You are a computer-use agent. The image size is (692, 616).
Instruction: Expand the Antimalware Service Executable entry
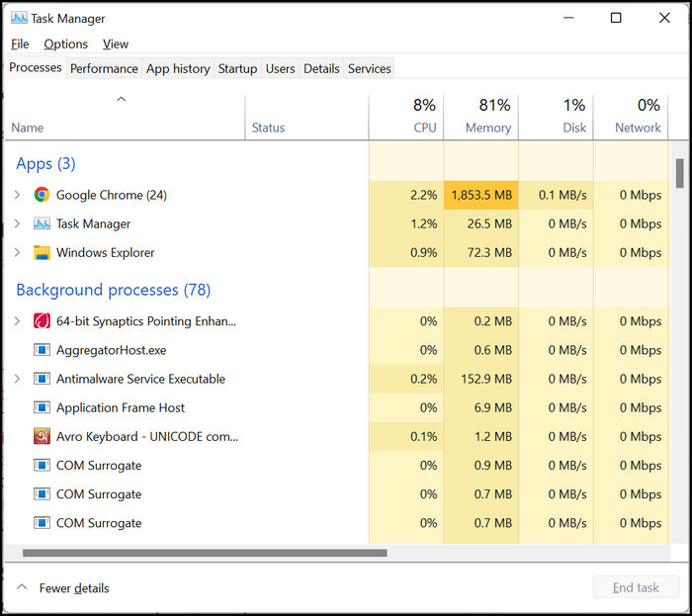17,379
